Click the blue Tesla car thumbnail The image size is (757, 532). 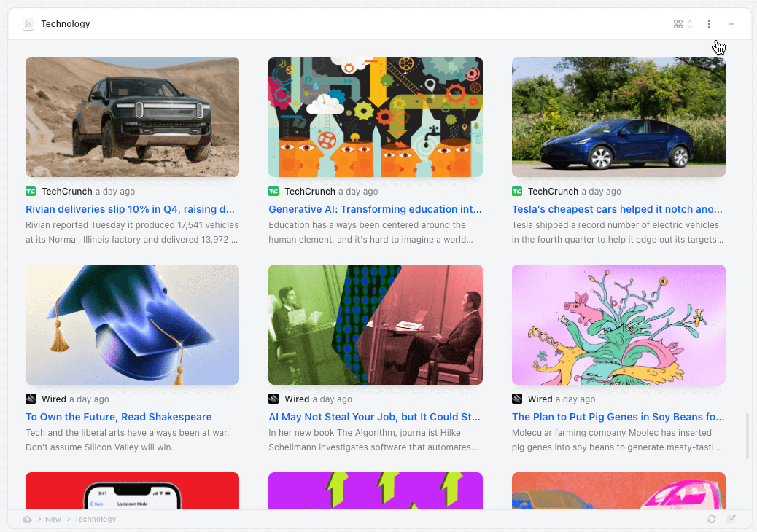point(619,117)
